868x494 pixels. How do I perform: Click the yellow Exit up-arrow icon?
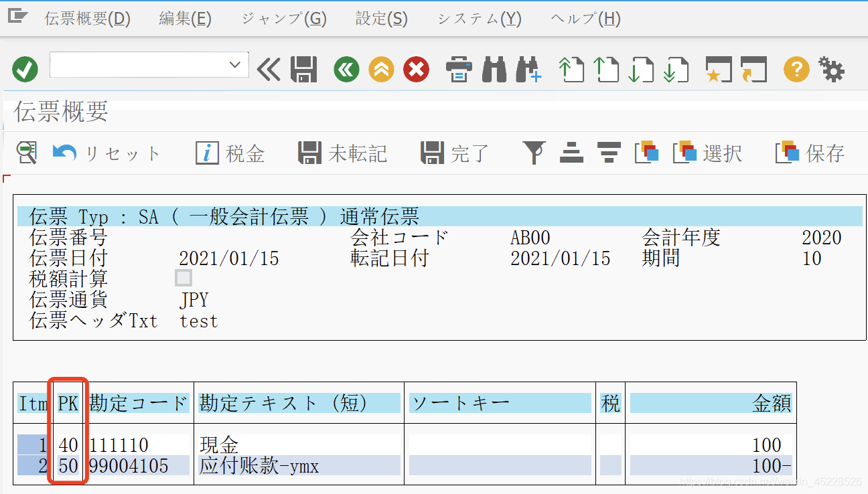click(x=381, y=69)
